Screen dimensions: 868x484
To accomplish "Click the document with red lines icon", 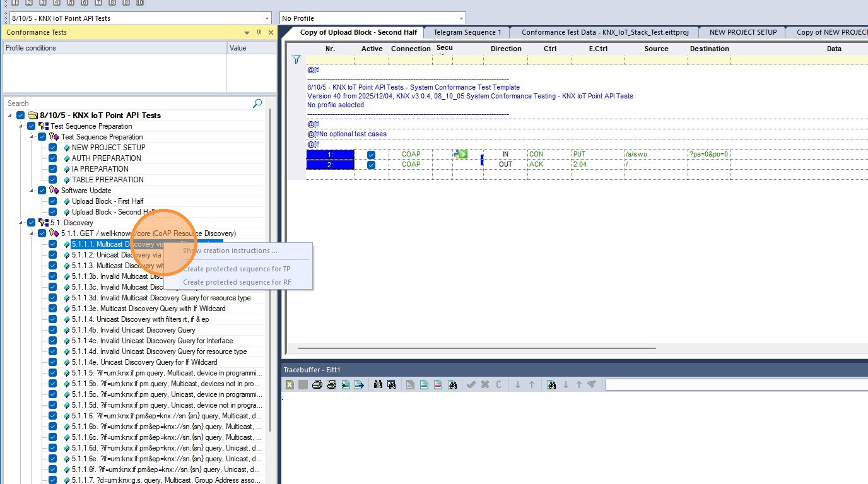I will [438, 384].
